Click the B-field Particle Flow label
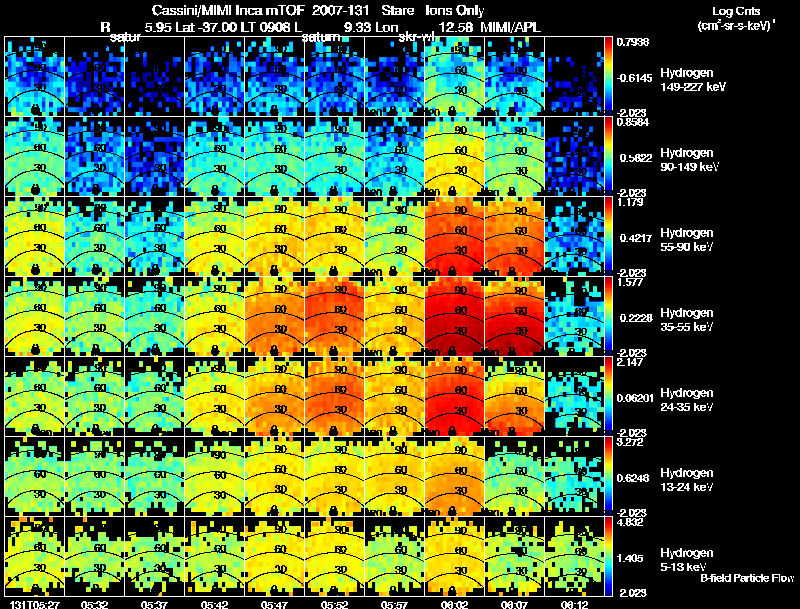Screen dimensions: 800x609 (x=747, y=578)
